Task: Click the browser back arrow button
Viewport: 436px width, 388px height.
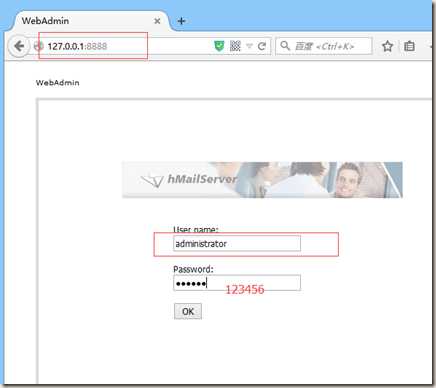Action: coord(19,46)
